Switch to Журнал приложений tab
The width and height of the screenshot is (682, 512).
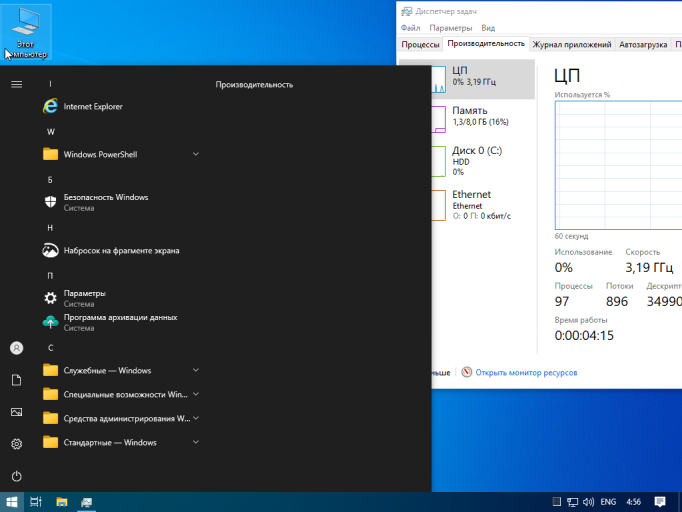(x=572, y=44)
